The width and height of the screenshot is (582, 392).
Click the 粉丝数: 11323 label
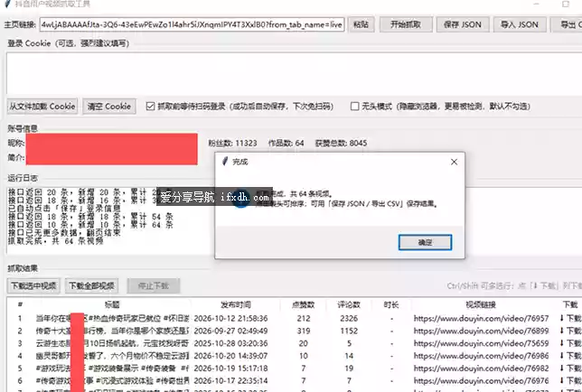pos(232,143)
